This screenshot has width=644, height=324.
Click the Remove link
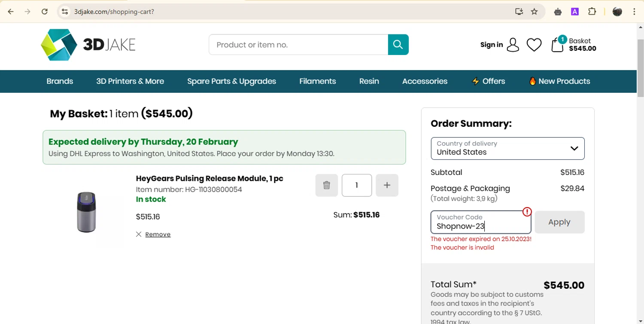[x=158, y=234]
